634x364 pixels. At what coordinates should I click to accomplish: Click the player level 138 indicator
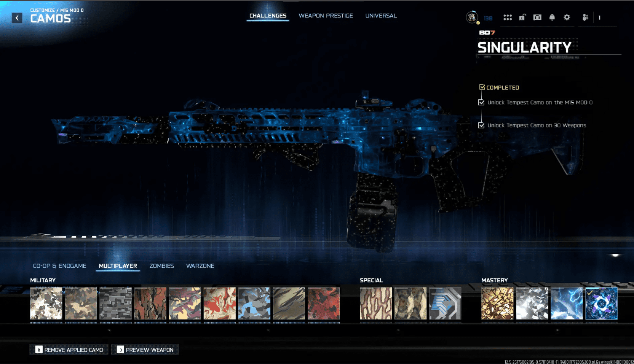(x=488, y=18)
